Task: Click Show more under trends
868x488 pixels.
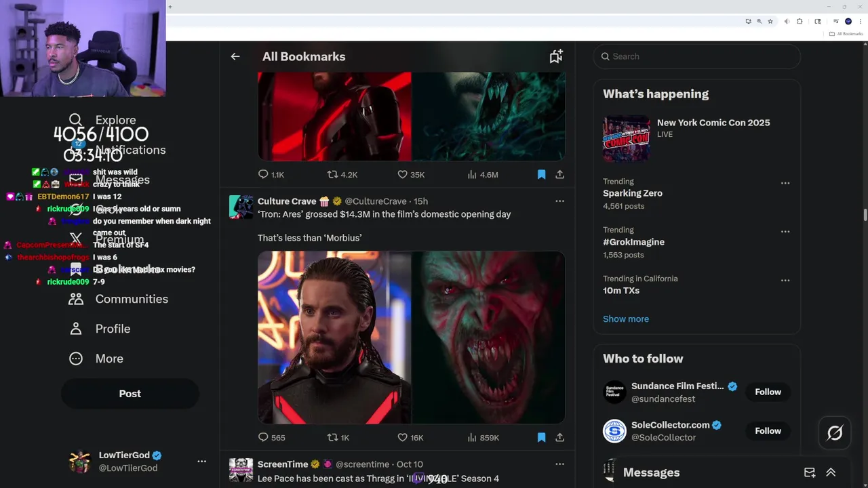Action: (626, 319)
